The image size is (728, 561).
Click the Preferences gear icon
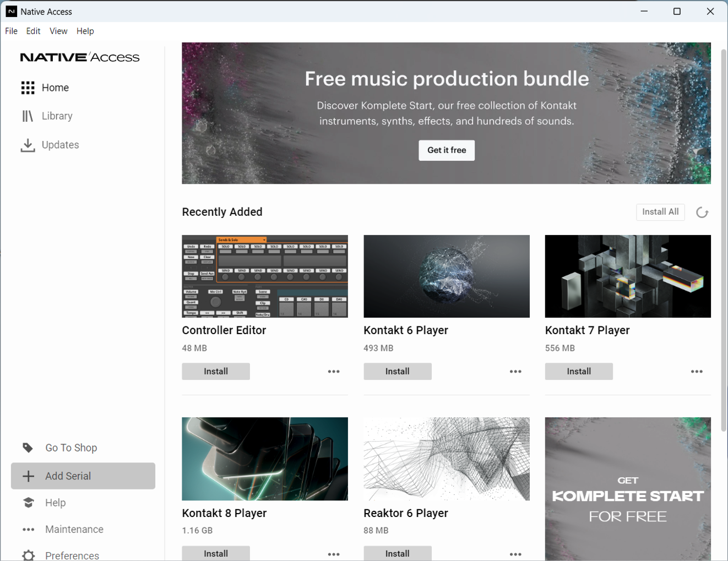pyautogui.click(x=28, y=555)
